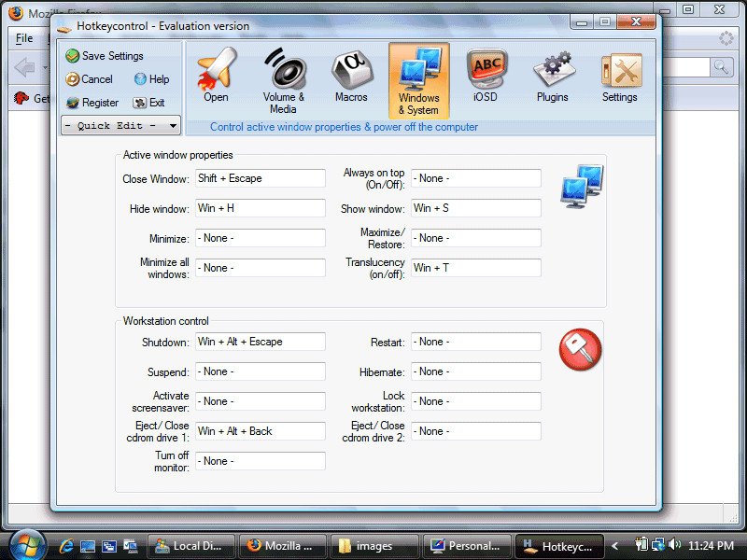Click the taskbar clock 11:24 PM
The width and height of the screenshot is (747, 560).
(711, 546)
